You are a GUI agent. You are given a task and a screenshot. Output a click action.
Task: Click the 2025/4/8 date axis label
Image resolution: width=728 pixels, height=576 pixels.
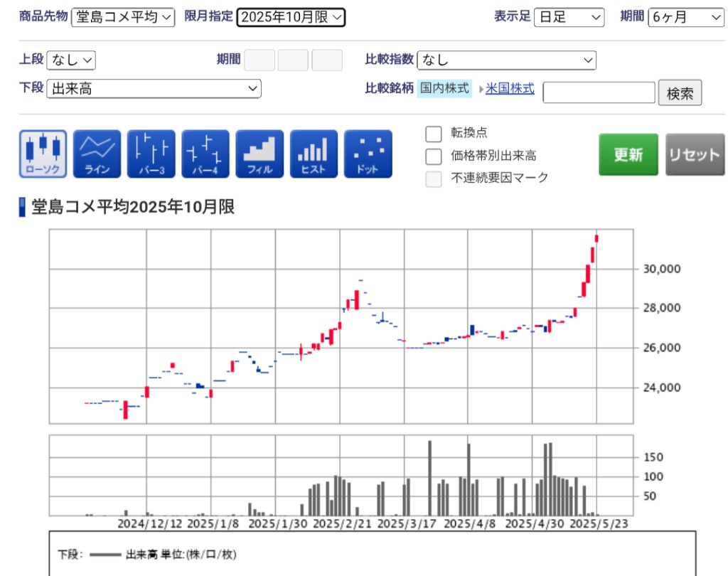[x=470, y=524]
